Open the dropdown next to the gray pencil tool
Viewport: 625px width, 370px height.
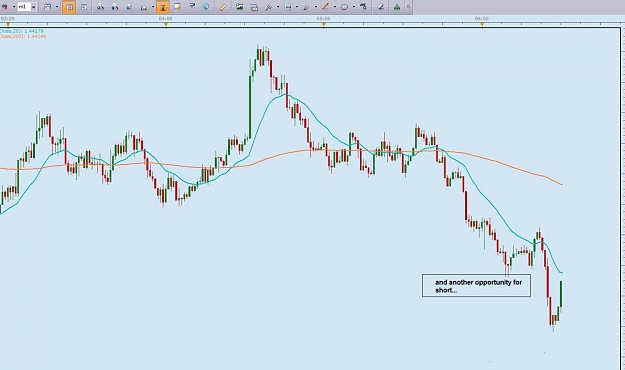316,7
